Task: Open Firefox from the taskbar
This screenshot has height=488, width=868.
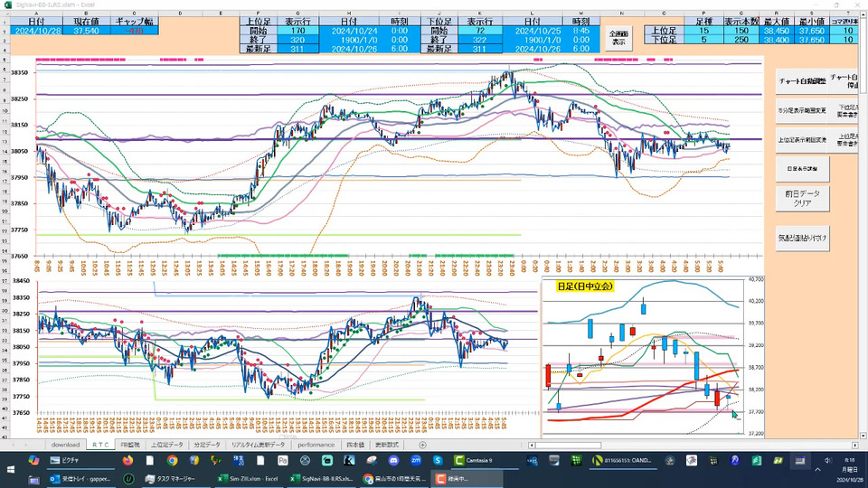Action: coord(127,460)
